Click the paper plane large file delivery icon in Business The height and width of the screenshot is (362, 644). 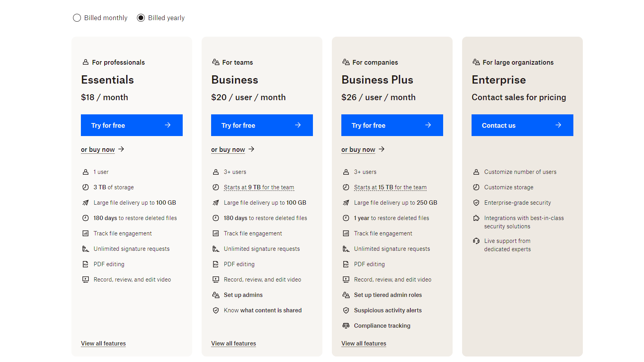pyautogui.click(x=216, y=202)
